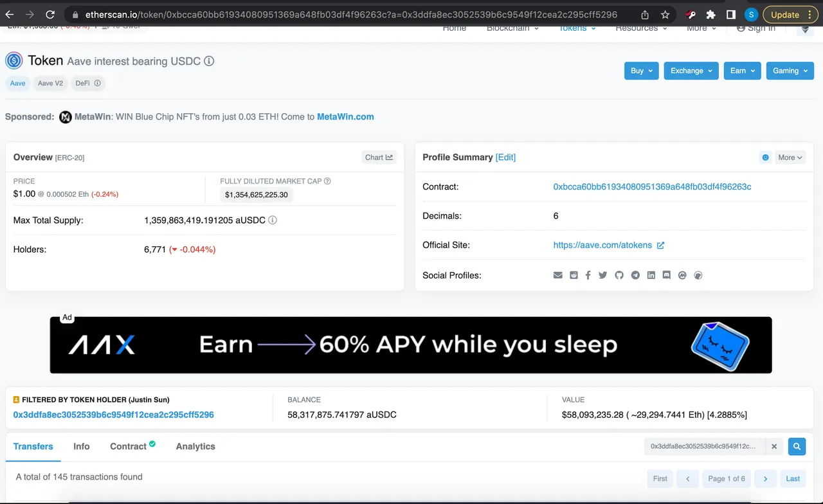823x504 pixels.
Task: Click the Last page button
Action: [793, 478]
